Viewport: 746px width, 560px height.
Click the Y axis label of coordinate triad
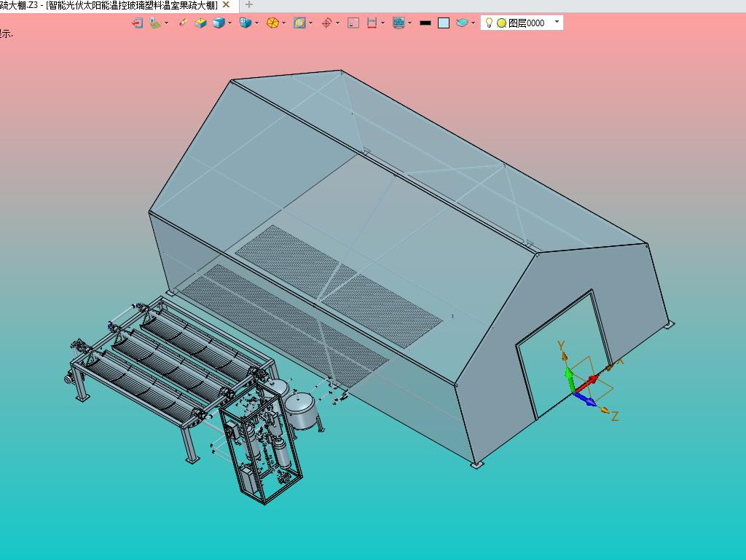click(561, 346)
